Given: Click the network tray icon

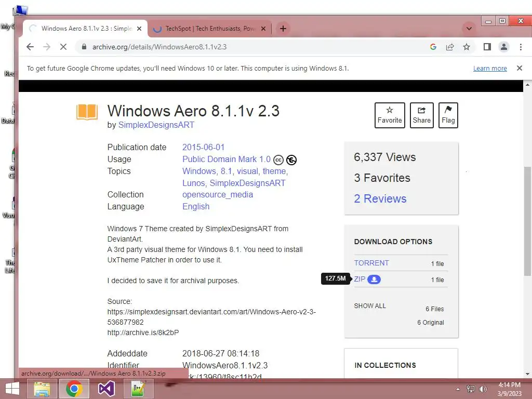Looking at the screenshot, I should [471, 389].
